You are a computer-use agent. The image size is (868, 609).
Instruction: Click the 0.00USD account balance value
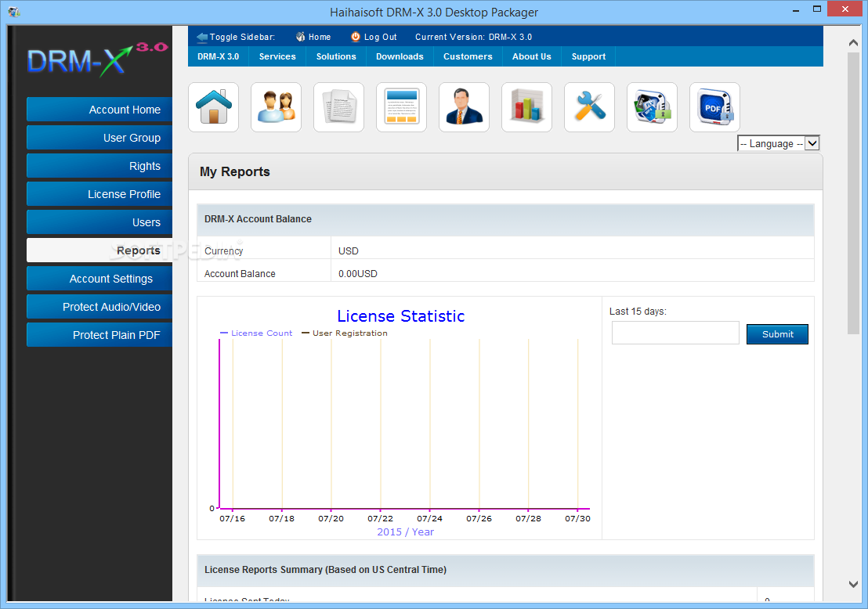click(357, 274)
